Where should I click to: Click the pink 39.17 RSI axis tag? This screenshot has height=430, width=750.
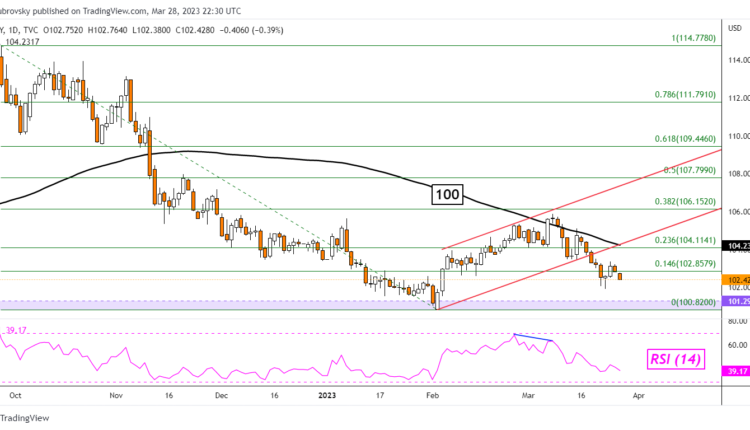click(737, 369)
